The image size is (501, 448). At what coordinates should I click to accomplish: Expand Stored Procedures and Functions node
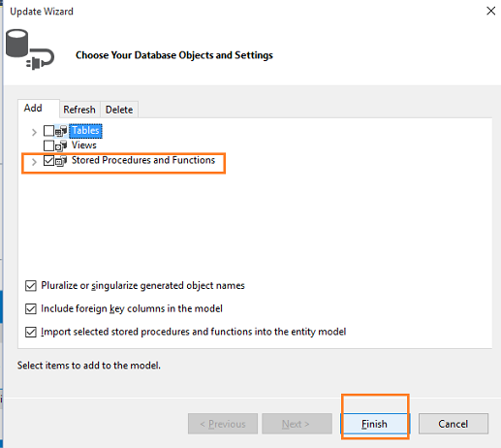point(34,162)
